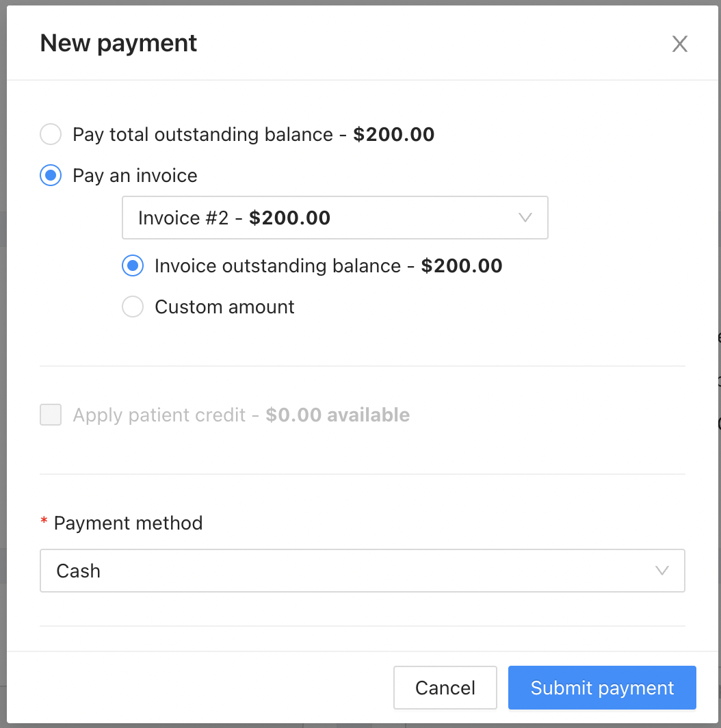The width and height of the screenshot is (721, 728).
Task: Click the chevron arrow on invoice dropdown
Action: click(525, 218)
